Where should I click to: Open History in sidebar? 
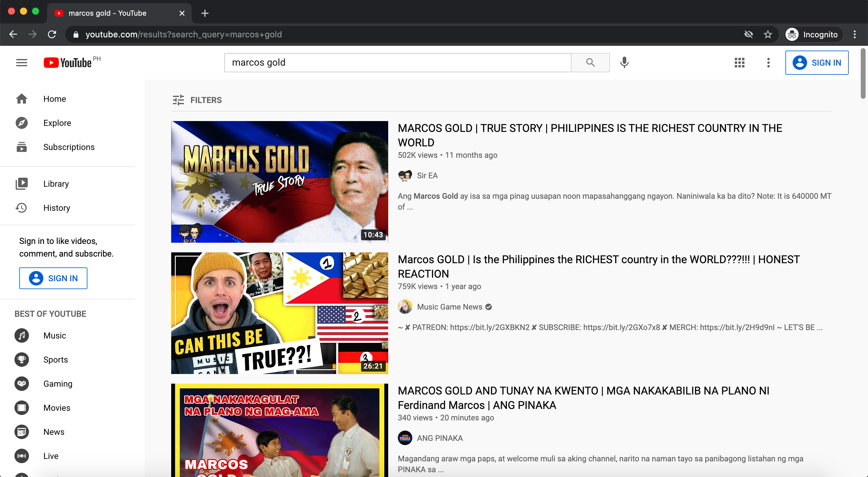pos(68,208)
